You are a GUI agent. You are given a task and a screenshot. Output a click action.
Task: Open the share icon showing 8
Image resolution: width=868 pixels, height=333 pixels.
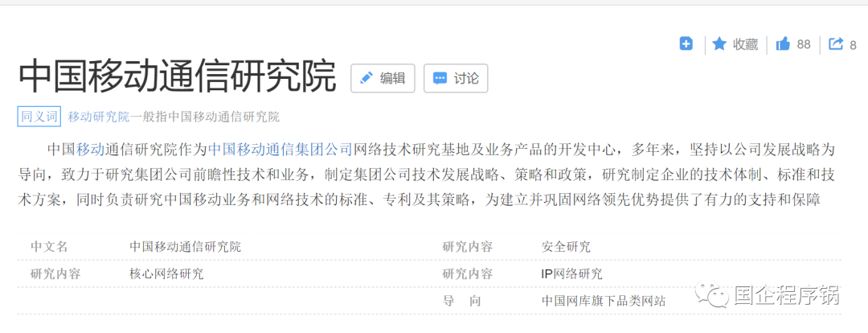(x=835, y=43)
